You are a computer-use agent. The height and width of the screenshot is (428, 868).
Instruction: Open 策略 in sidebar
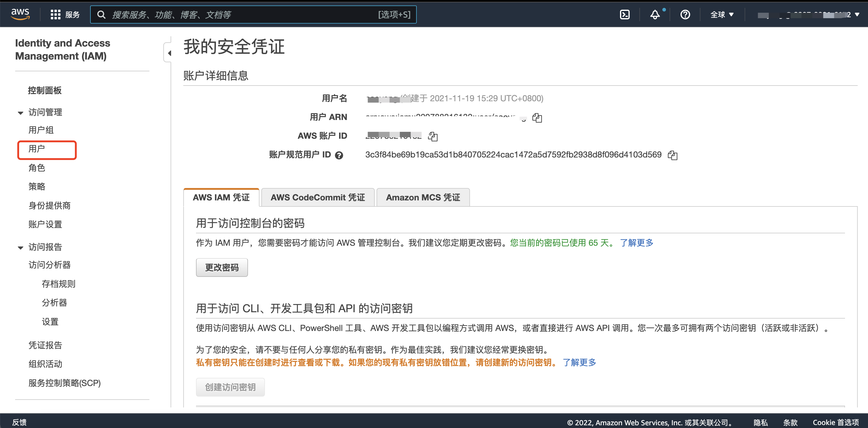[37, 186]
